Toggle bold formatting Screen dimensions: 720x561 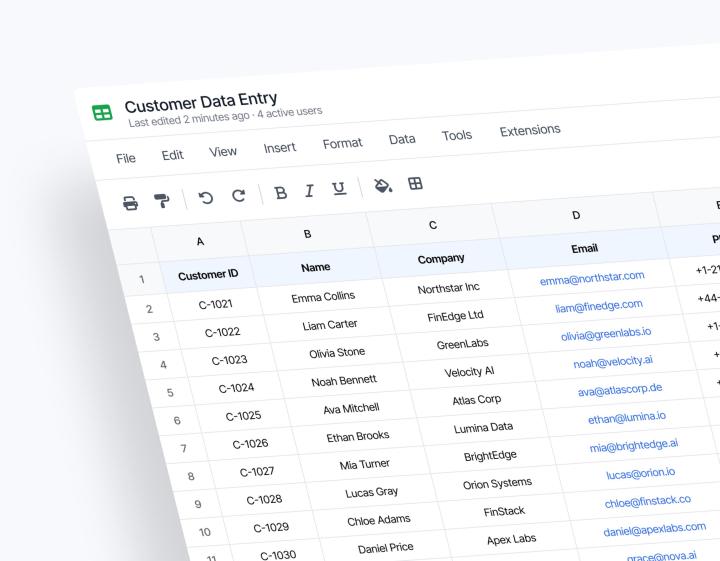[281, 192]
